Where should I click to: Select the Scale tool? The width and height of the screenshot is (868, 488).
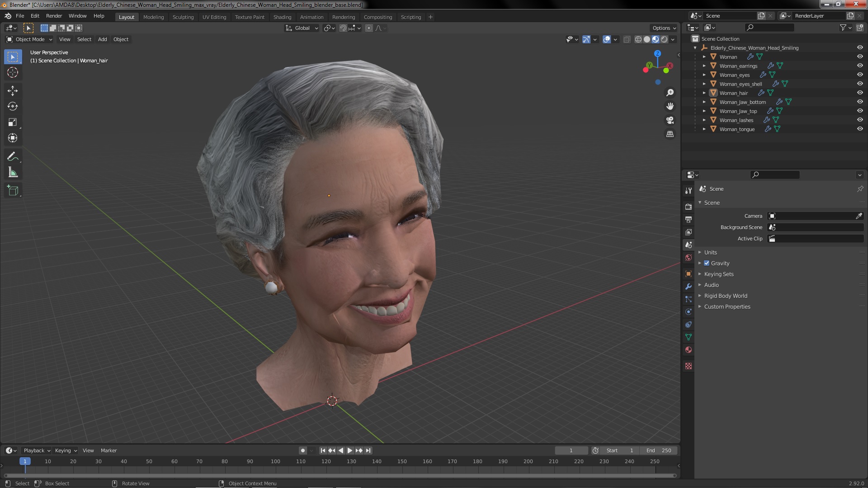[x=13, y=122]
